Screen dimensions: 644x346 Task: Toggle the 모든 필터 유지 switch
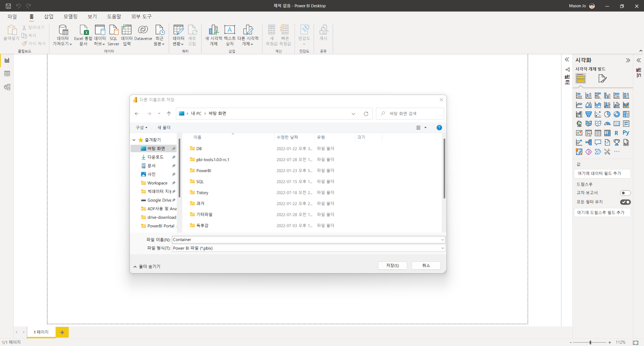pos(625,202)
